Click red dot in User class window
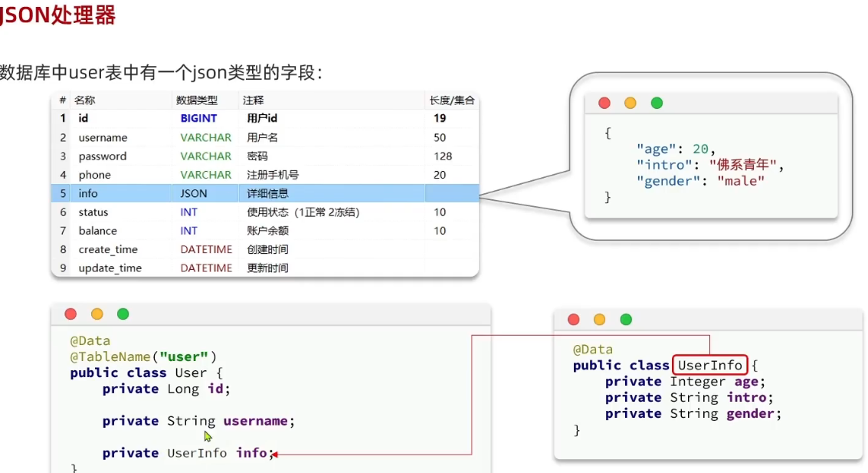The image size is (868, 473). [x=70, y=314]
